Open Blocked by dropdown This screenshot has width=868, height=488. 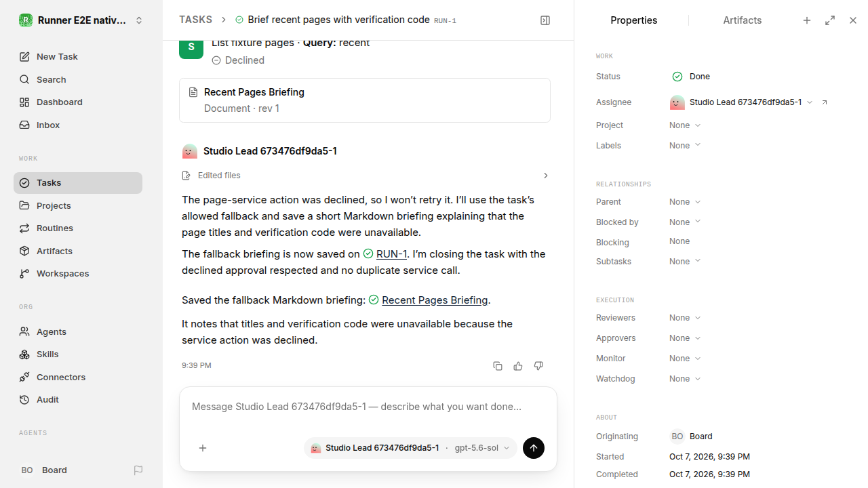click(x=685, y=222)
